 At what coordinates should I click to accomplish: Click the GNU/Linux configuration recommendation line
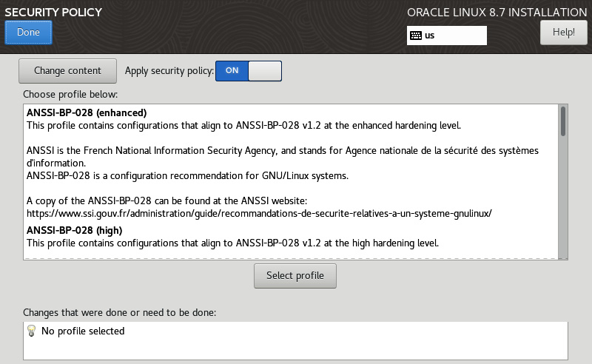click(187, 176)
